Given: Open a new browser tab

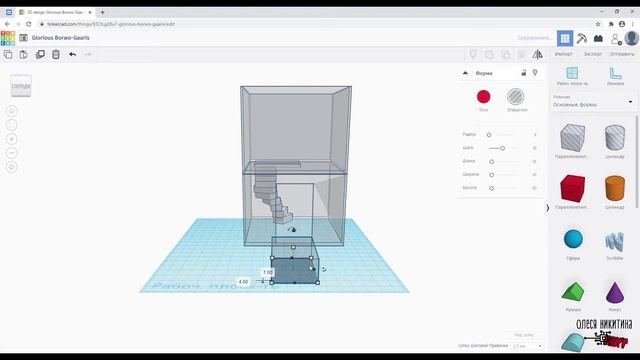Looking at the screenshot, I should [x=102, y=12].
